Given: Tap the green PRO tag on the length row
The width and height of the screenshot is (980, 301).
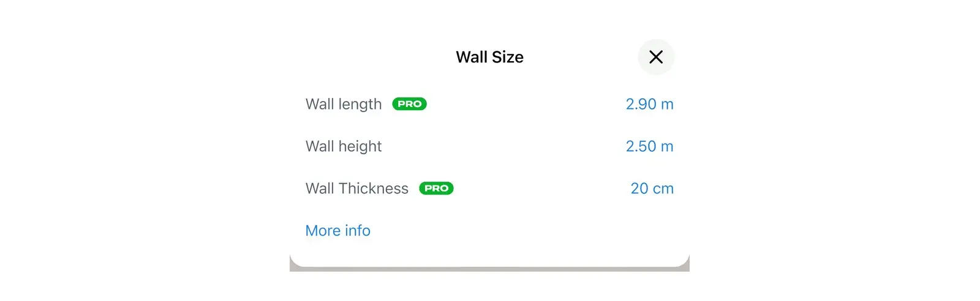Looking at the screenshot, I should tap(410, 104).
